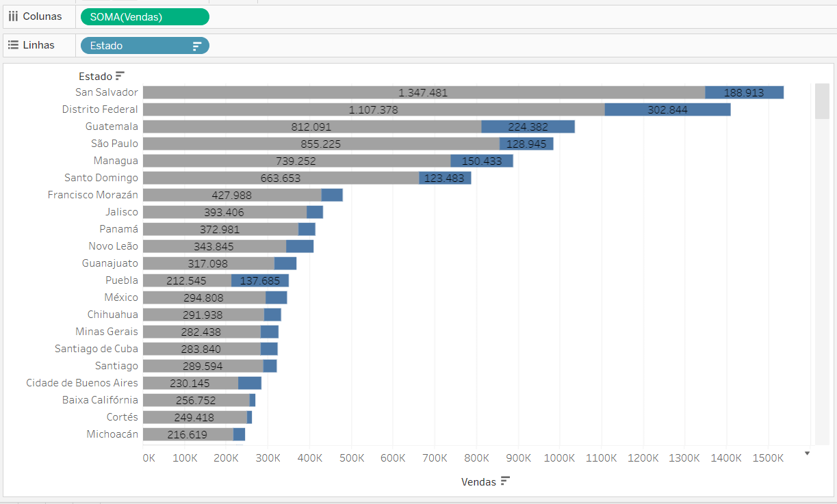Click blue bar segment labeled 137.685
The height and width of the screenshot is (504, 837).
[x=260, y=280]
